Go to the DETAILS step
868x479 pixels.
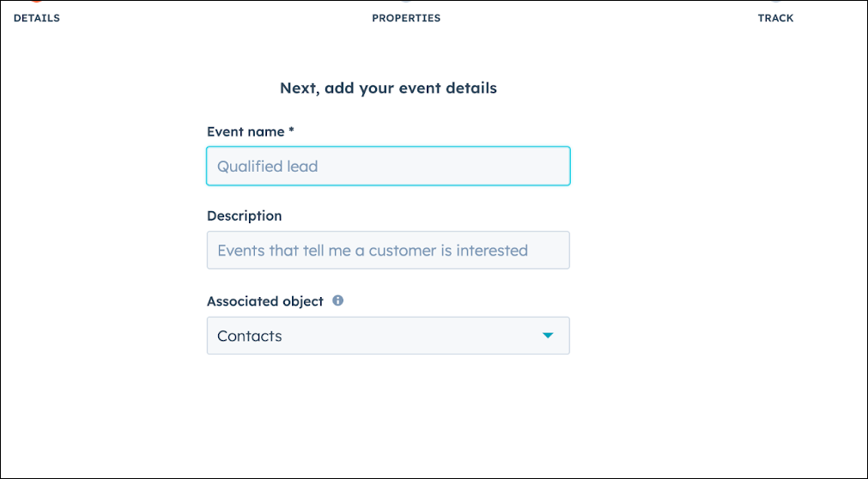pyautogui.click(x=37, y=18)
